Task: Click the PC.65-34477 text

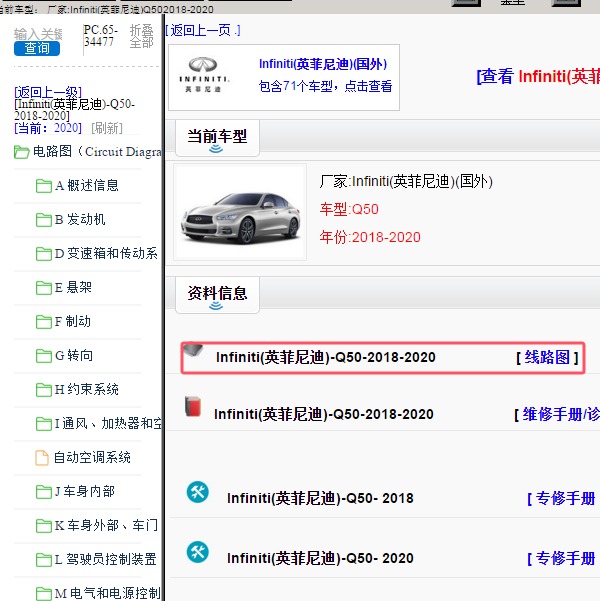Action: click(x=100, y=36)
